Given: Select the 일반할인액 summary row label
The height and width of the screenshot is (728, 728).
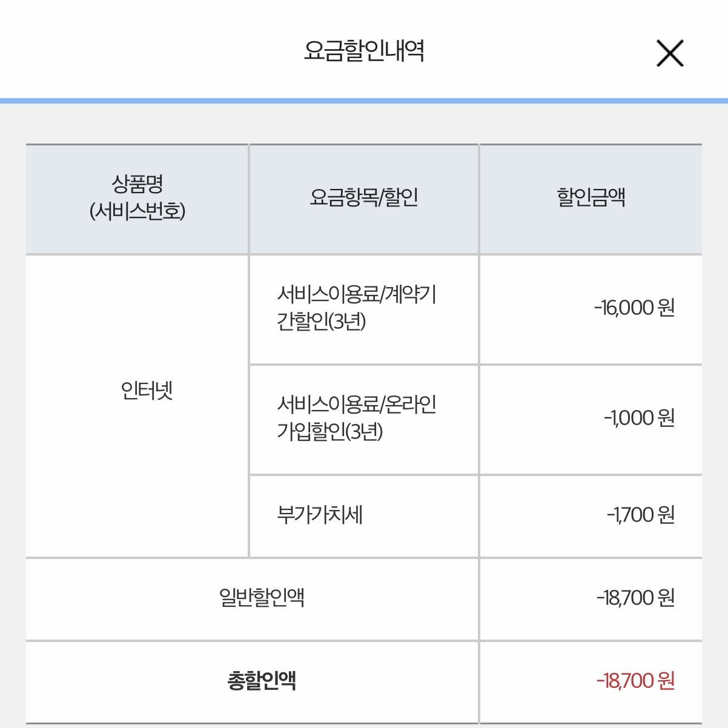Looking at the screenshot, I should point(261,598).
